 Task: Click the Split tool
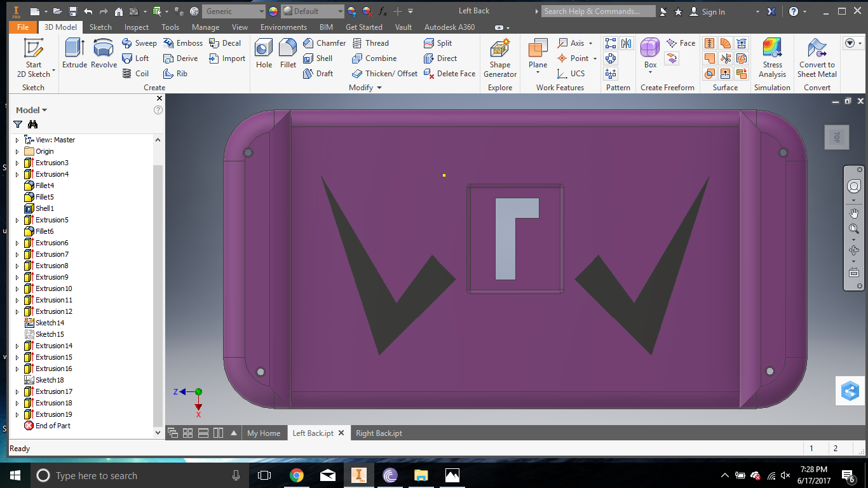point(438,43)
